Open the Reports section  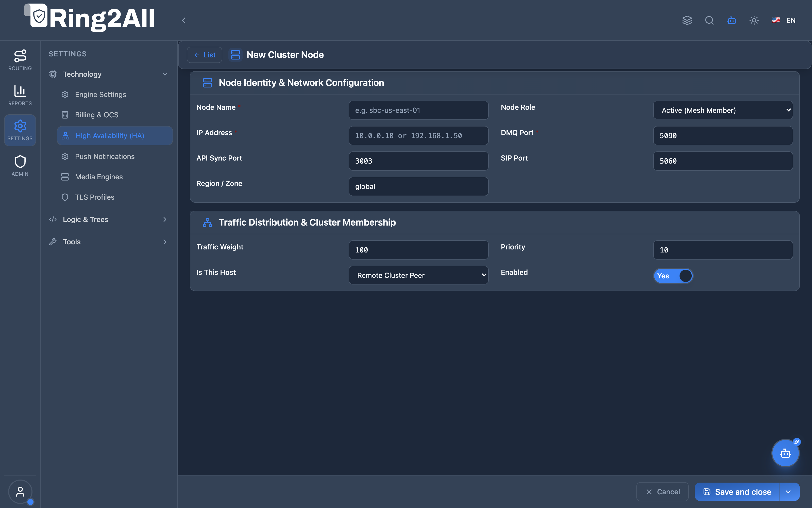(x=20, y=96)
